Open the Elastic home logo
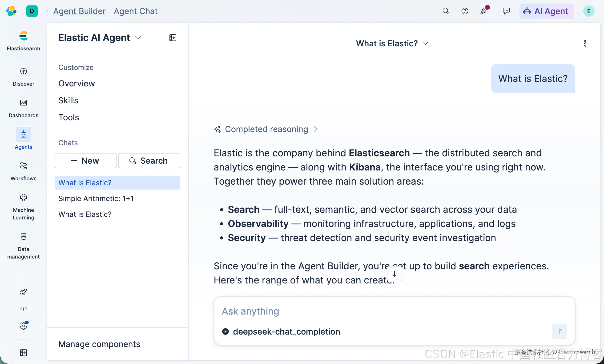This screenshot has width=604, height=364. (11, 11)
